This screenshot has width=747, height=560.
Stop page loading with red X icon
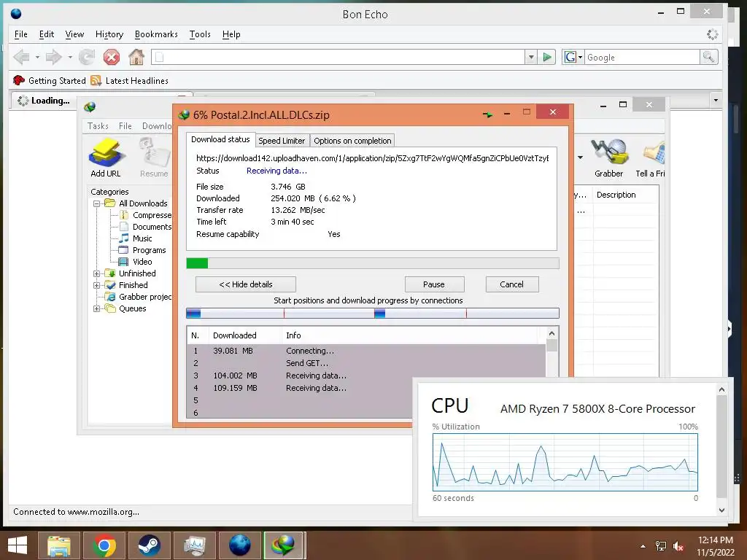click(x=112, y=57)
